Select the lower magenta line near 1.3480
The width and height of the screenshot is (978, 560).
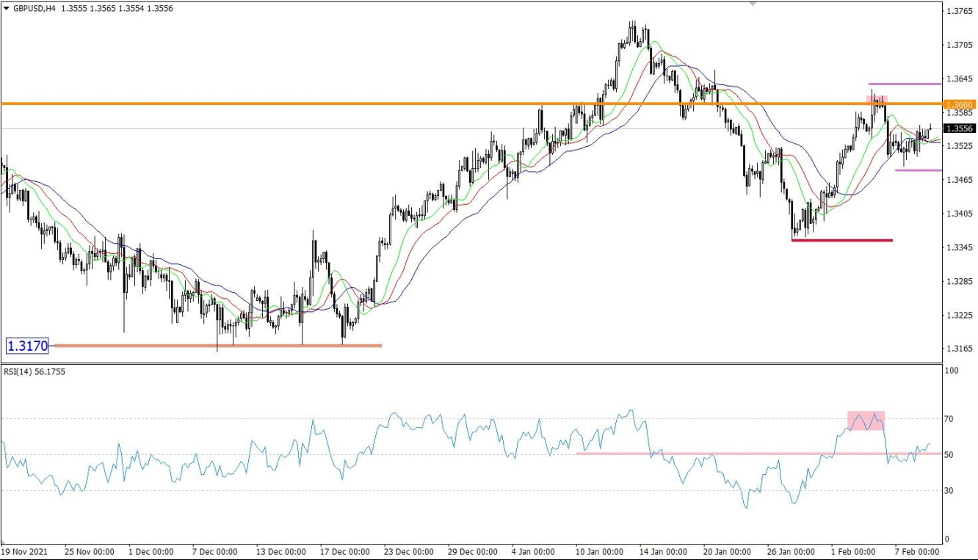click(x=919, y=170)
